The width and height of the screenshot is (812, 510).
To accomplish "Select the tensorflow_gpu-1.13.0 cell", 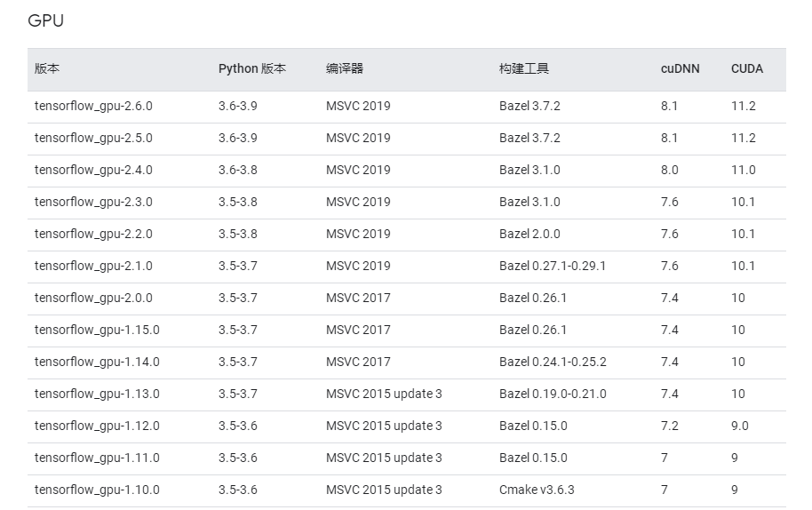I will (97, 394).
